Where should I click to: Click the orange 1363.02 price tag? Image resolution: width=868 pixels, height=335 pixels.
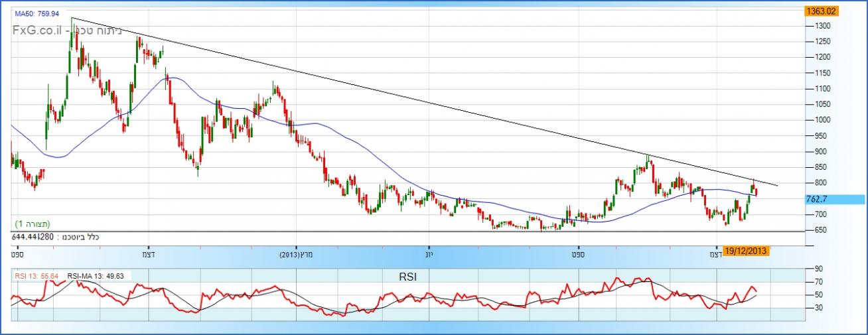click(x=820, y=11)
